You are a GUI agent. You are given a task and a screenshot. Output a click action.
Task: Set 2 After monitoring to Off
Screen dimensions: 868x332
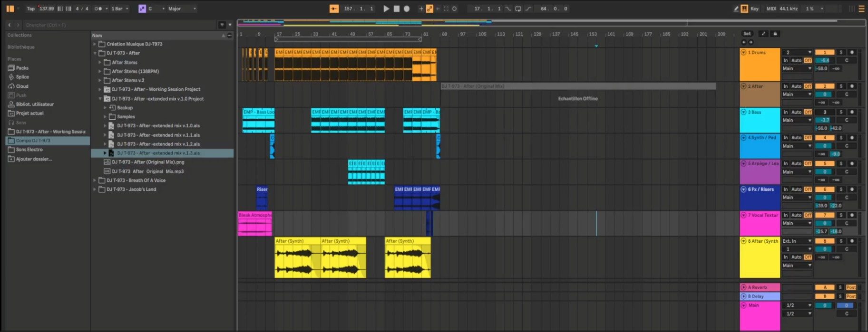808,86
